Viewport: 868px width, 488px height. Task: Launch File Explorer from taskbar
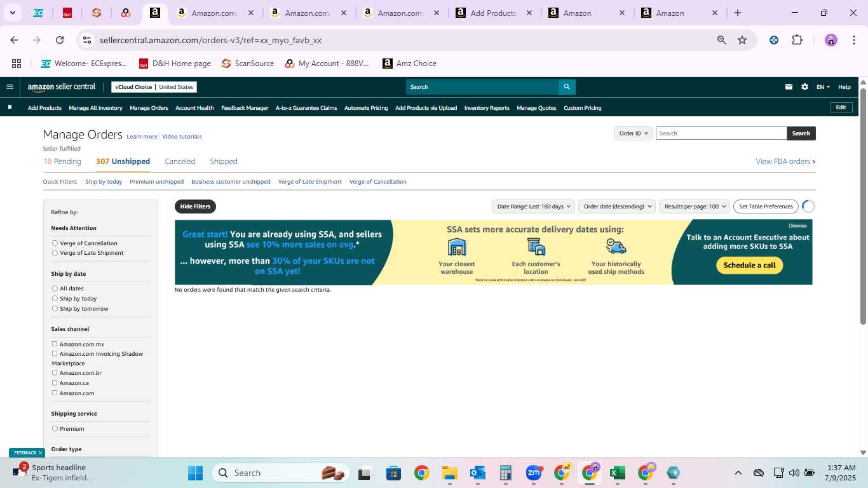[450, 473]
